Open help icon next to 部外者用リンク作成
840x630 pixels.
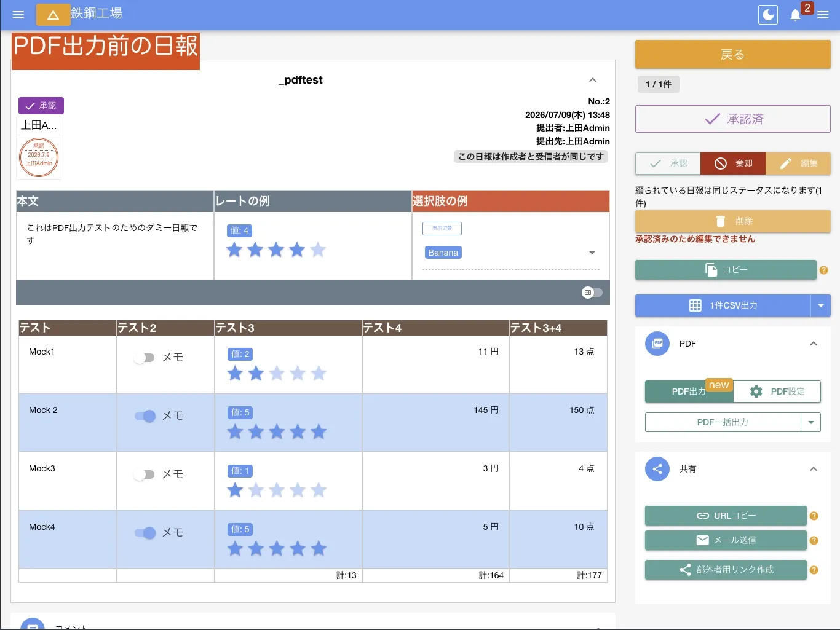[814, 570]
